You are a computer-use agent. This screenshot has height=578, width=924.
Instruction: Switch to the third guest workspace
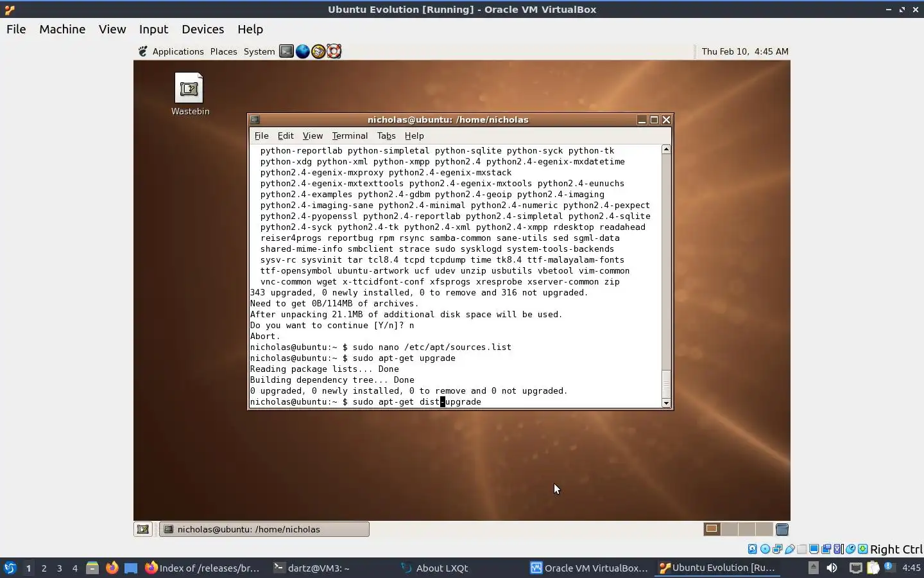(x=747, y=529)
